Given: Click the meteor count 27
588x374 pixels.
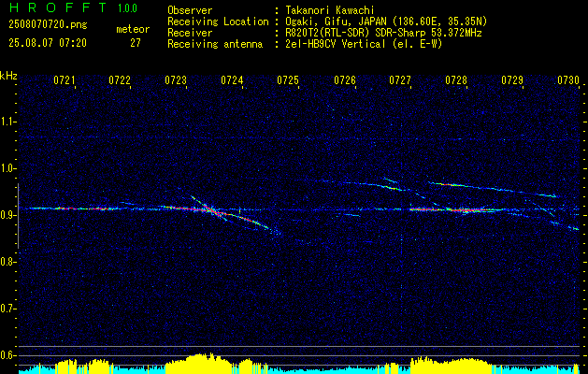Looking at the screenshot, I should point(136,43).
